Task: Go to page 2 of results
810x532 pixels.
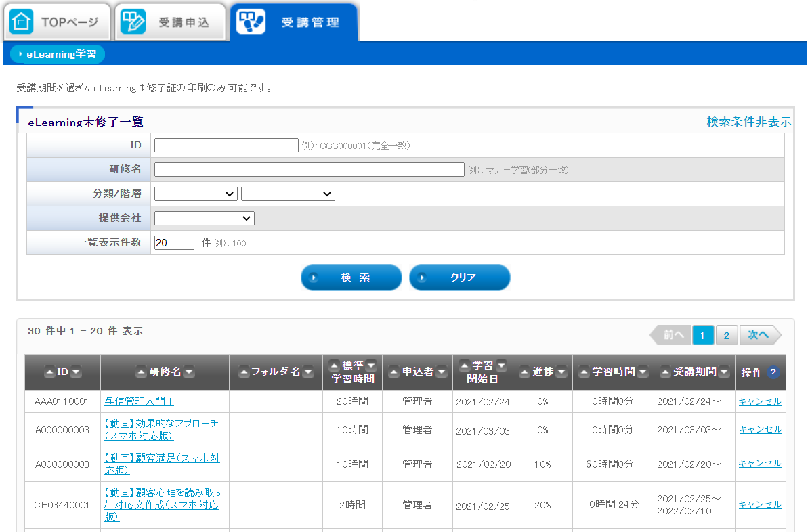Action: [726, 335]
